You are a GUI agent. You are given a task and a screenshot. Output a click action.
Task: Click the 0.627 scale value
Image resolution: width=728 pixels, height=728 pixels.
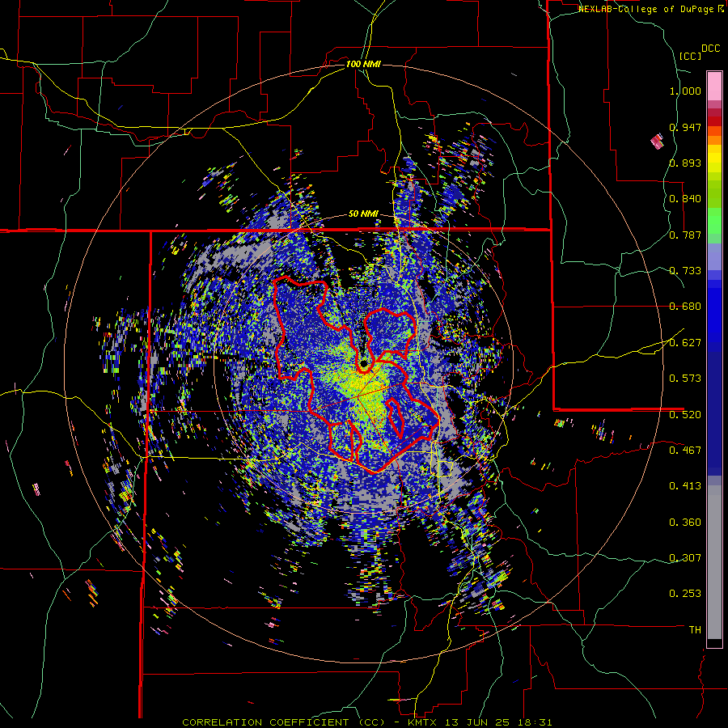685,343
